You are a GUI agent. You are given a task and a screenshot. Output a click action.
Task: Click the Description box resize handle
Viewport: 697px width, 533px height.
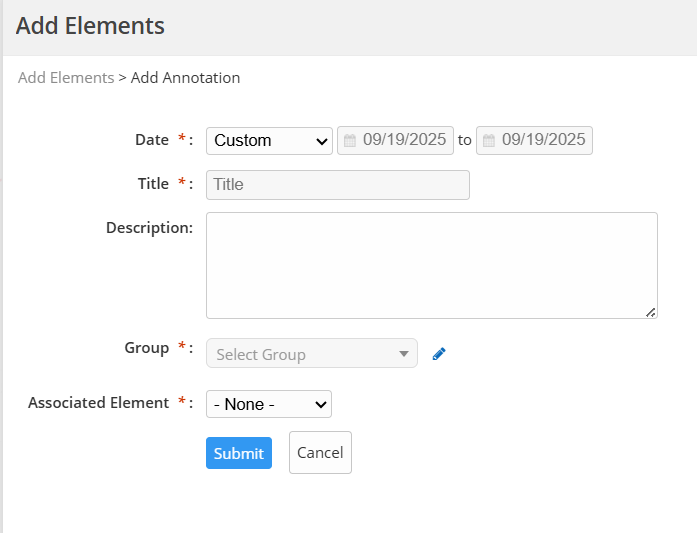pyautogui.click(x=651, y=312)
